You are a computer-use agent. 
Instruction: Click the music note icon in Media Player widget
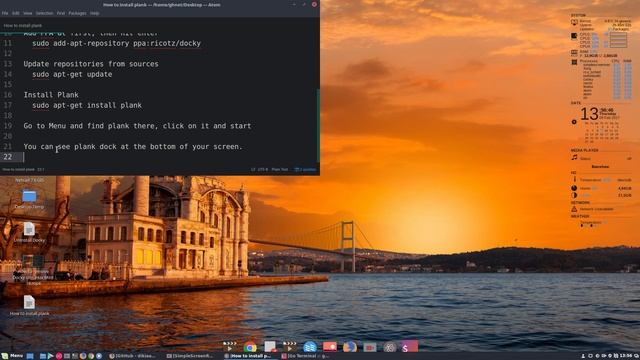pos(574,158)
